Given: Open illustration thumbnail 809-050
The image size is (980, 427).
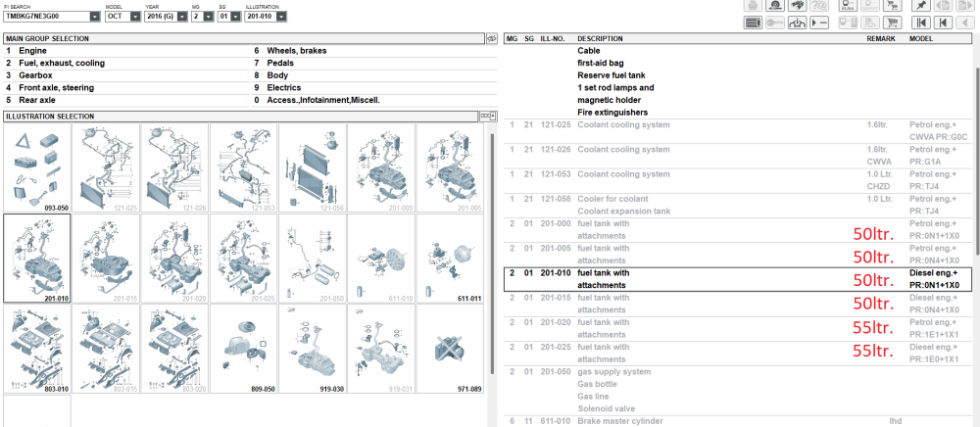Looking at the screenshot, I should (x=244, y=349).
